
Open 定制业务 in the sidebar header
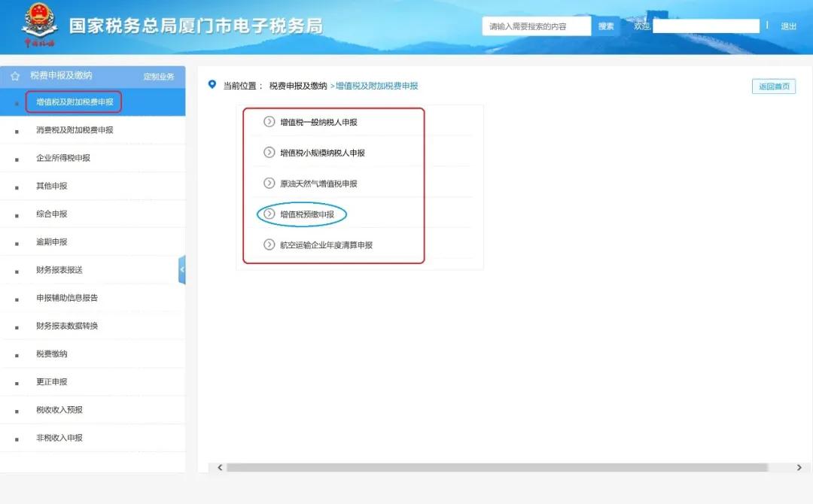tap(158, 76)
